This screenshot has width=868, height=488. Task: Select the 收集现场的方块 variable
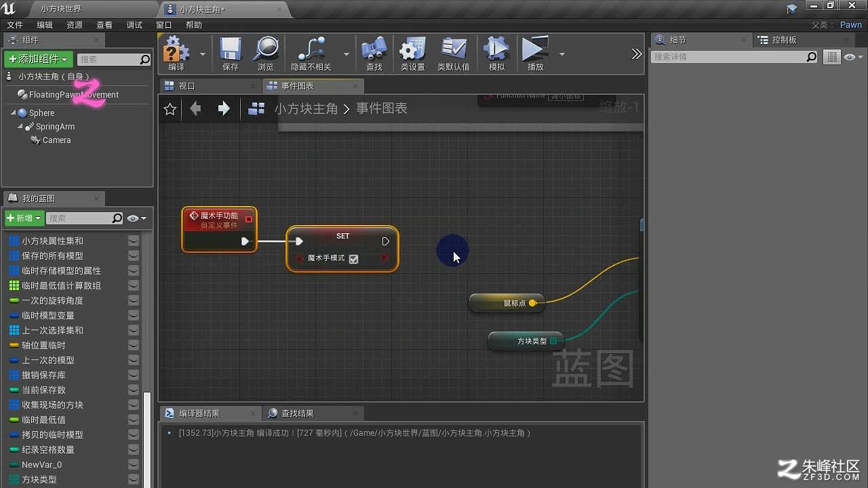pos(52,405)
